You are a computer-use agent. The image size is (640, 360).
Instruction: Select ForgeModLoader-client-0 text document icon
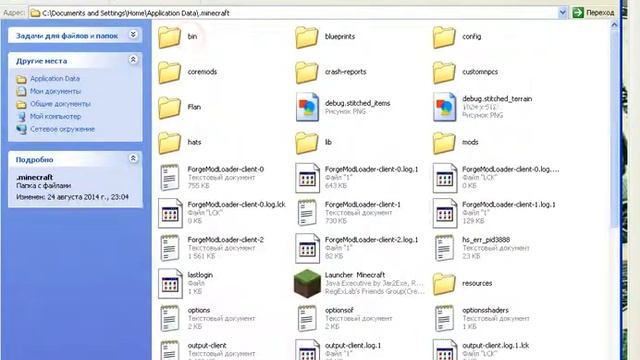point(170,178)
